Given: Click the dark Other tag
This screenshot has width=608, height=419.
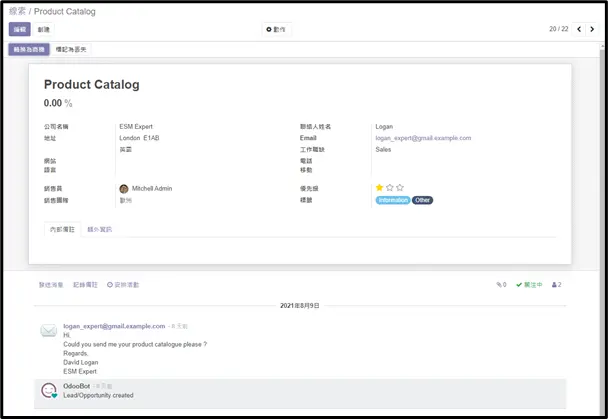Looking at the screenshot, I should click(422, 200).
